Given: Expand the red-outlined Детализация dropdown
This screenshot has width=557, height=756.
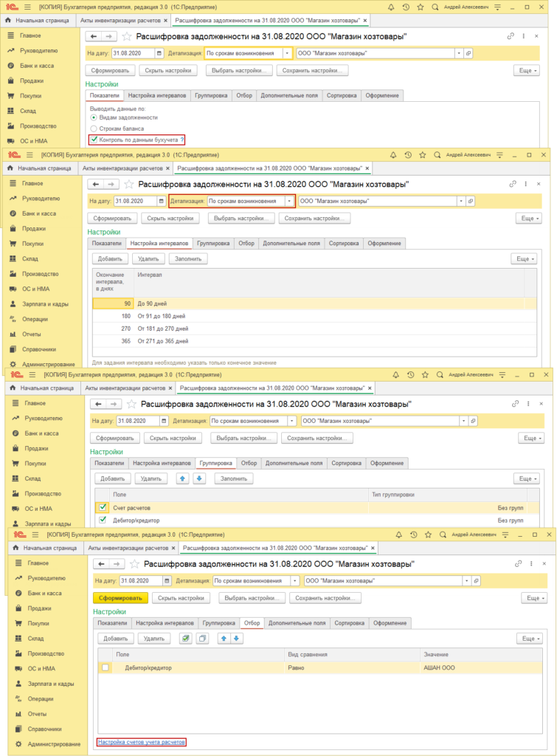Looking at the screenshot, I should coord(288,201).
